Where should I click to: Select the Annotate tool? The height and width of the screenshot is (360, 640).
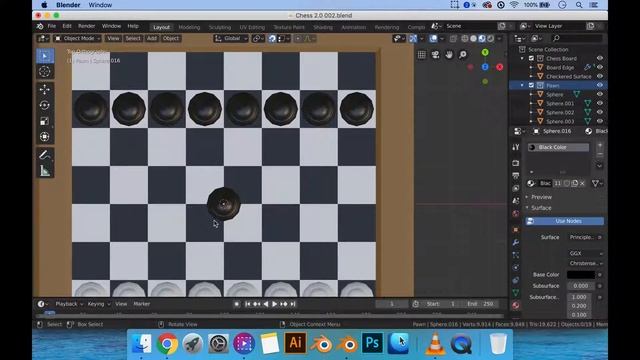pyautogui.click(x=45, y=155)
